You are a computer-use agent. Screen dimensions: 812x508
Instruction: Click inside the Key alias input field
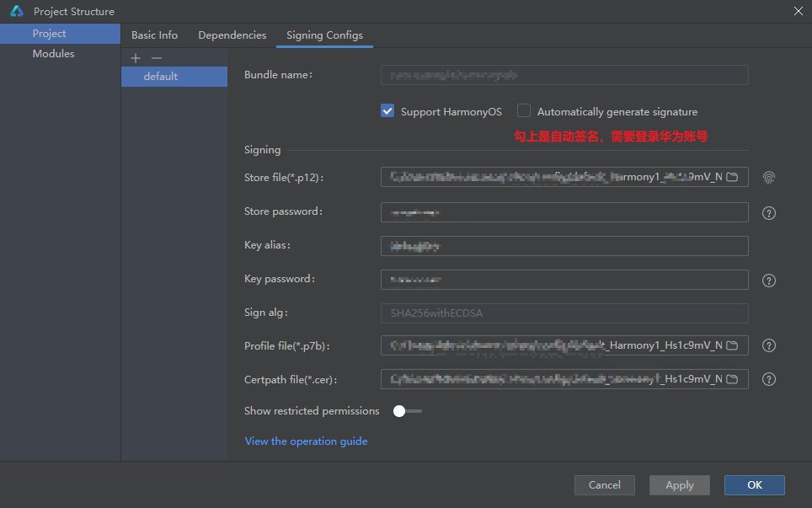click(564, 246)
